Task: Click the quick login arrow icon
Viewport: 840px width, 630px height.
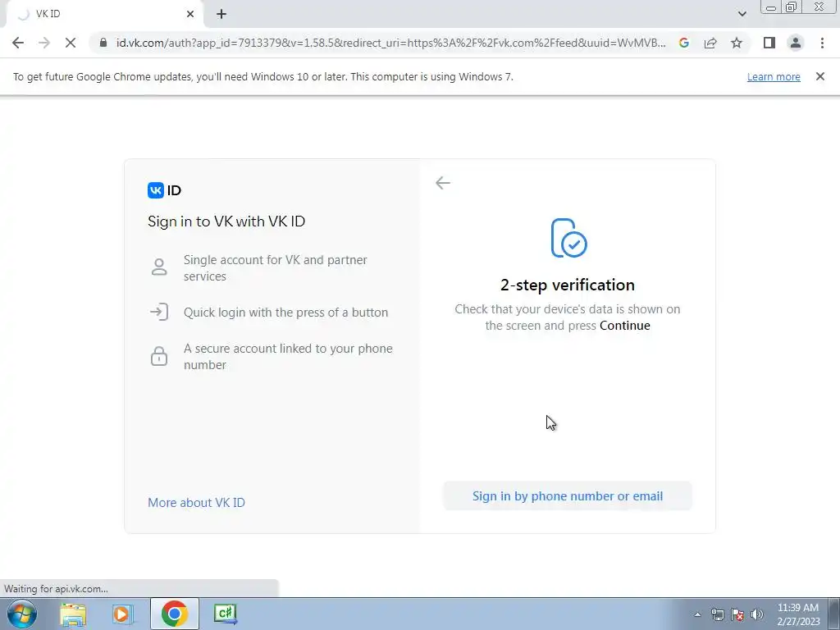Action: pyautogui.click(x=159, y=312)
